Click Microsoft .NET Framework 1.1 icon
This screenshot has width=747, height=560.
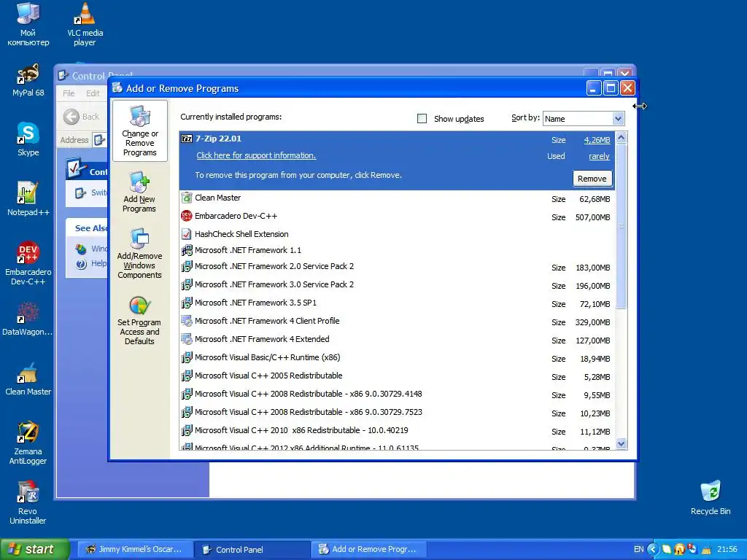(187, 250)
